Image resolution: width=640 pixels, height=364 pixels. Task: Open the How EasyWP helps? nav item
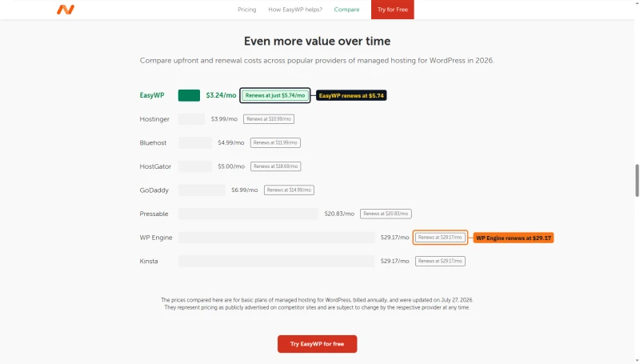coord(295,10)
